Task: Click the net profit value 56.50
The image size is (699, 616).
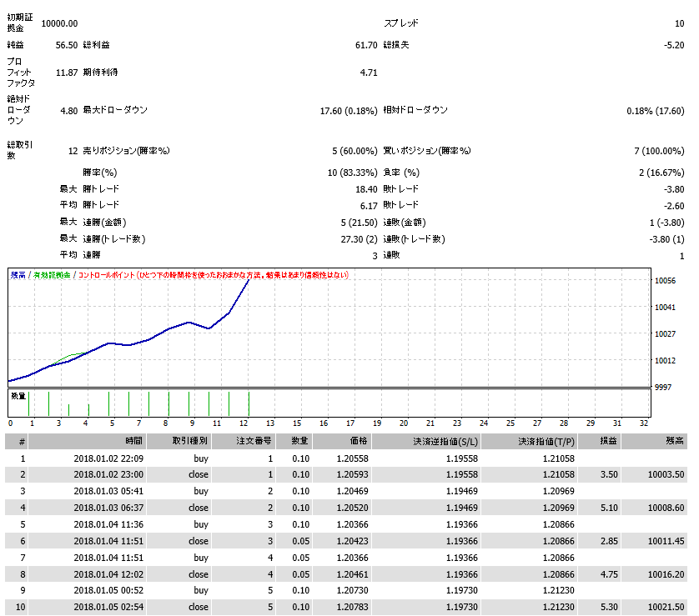Action: coord(67,45)
